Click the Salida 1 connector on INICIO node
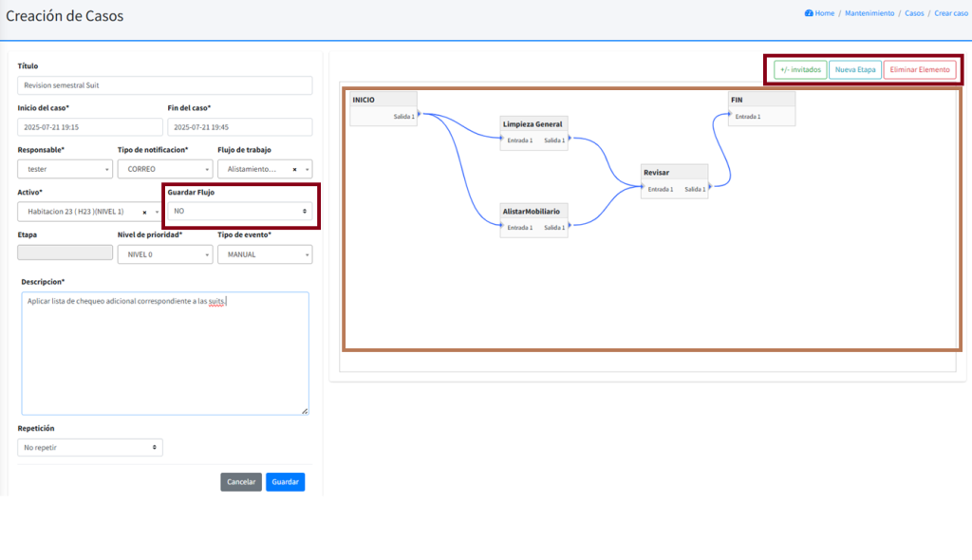The width and height of the screenshot is (972, 560). [x=420, y=116]
